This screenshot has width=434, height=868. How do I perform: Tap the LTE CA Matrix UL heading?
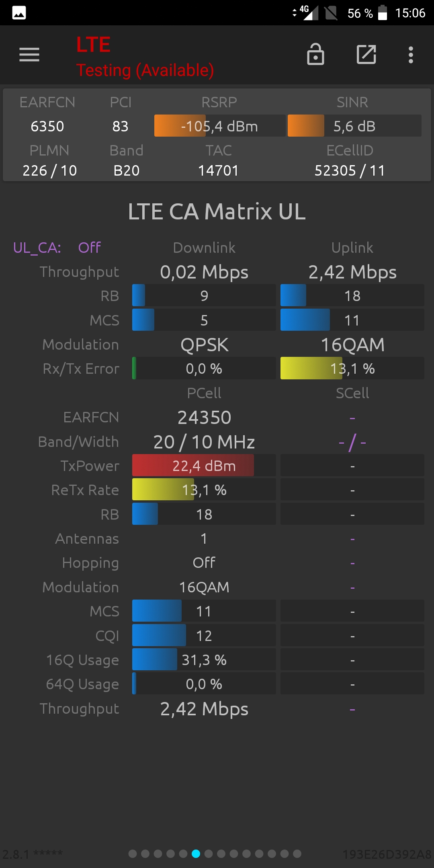click(x=217, y=211)
